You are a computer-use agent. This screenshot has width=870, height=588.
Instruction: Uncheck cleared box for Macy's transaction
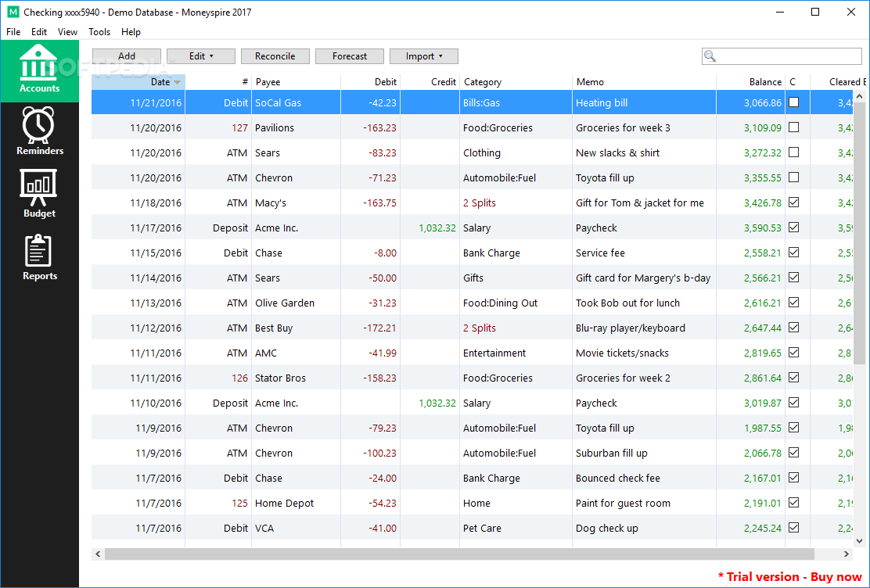point(794,203)
